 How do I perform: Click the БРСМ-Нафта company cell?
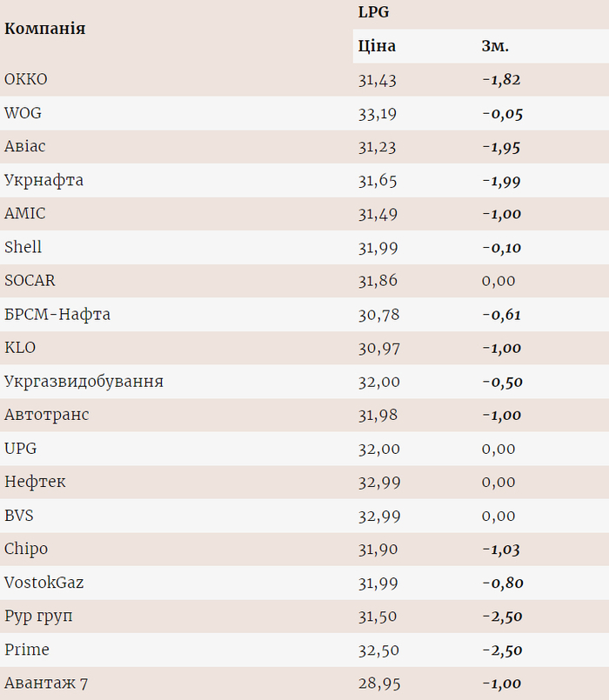(57, 315)
